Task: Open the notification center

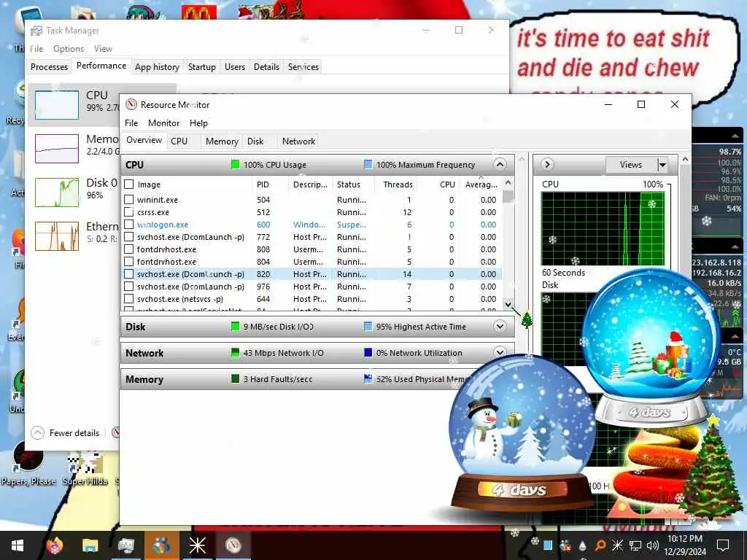Action: coord(723,545)
